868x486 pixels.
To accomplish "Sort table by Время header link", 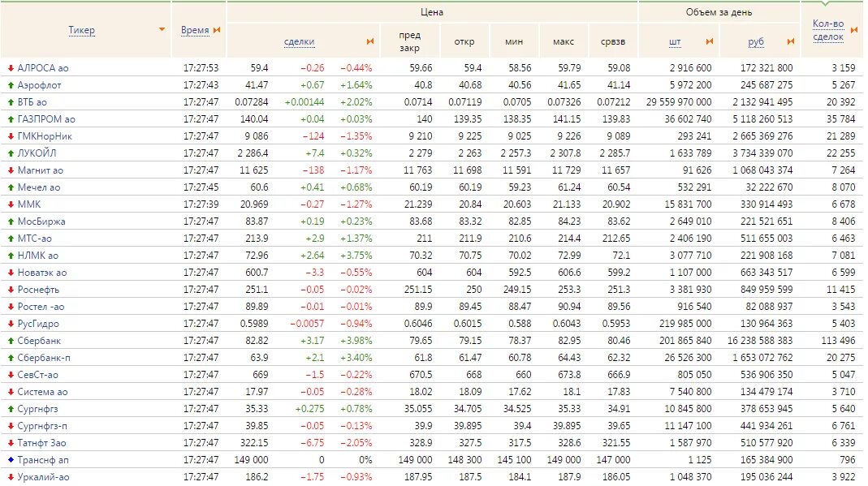I will click(195, 30).
